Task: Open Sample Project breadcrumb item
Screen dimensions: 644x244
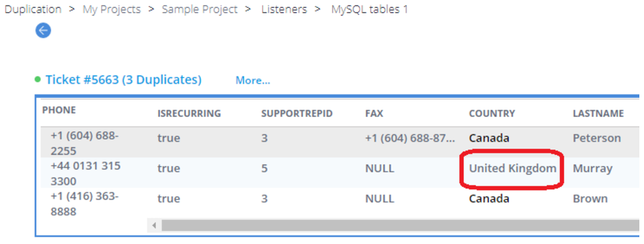Action: [199, 9]
